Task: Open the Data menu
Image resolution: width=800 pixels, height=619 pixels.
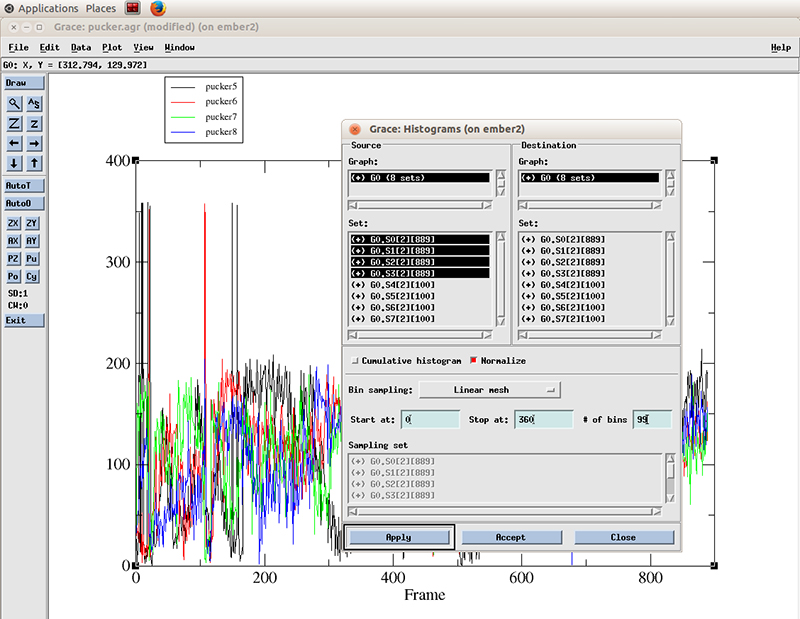Action: 81,47
